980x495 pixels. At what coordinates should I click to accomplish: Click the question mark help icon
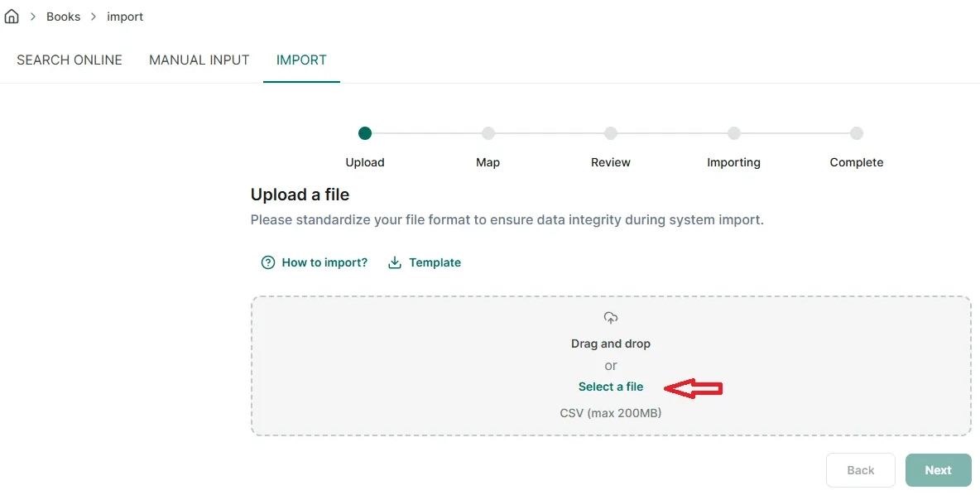[267, 262]
